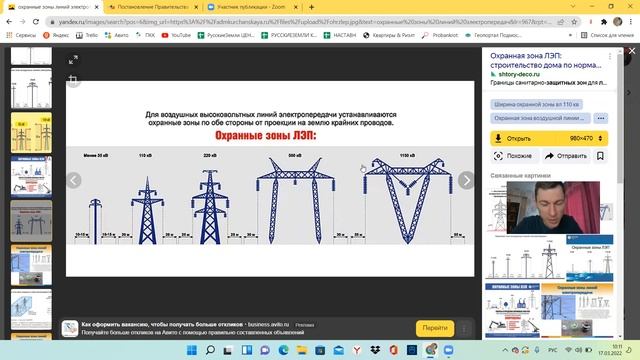
Task: Open 'Сервисы' apps bookmark
Action: [x=21, y=35]
